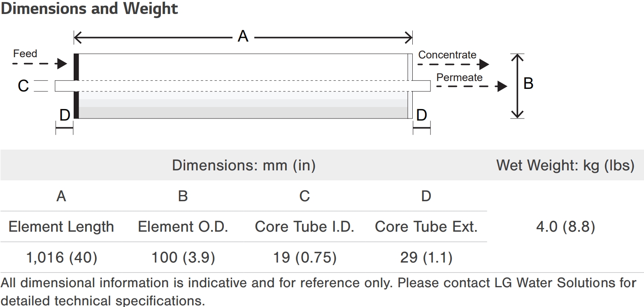Image resolution: width=644 pixels, height=307 pixels.
Task: Click the 1,016 (40) value
Action: 62,258
